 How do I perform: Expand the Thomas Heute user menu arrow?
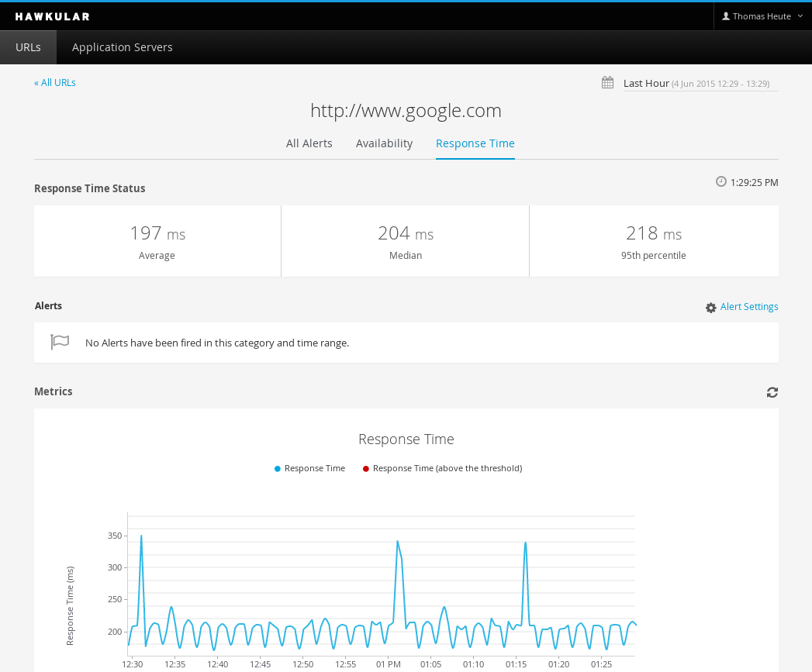[x=800, y=16]
